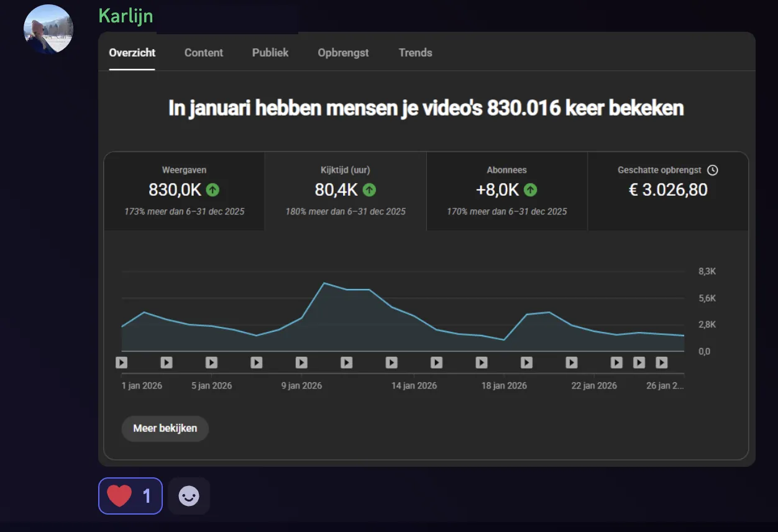Click the '22 jan 2026' axis label

click(594, 385)
